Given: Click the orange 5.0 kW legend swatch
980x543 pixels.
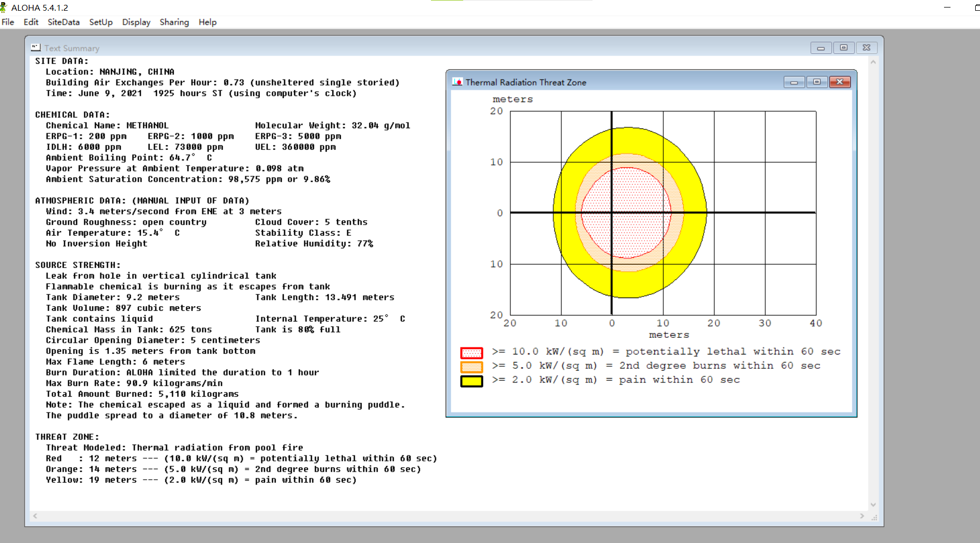Looking at the screenshot, I should click(472, 367).
